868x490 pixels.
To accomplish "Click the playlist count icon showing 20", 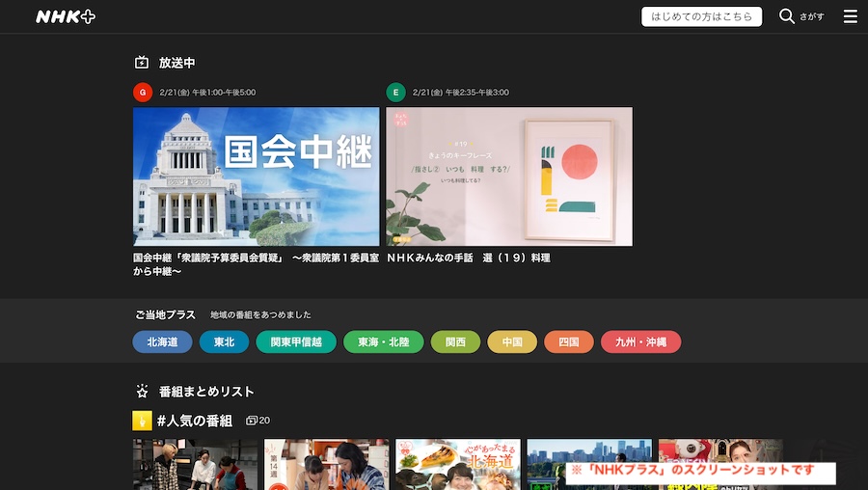I will (252, 421).
